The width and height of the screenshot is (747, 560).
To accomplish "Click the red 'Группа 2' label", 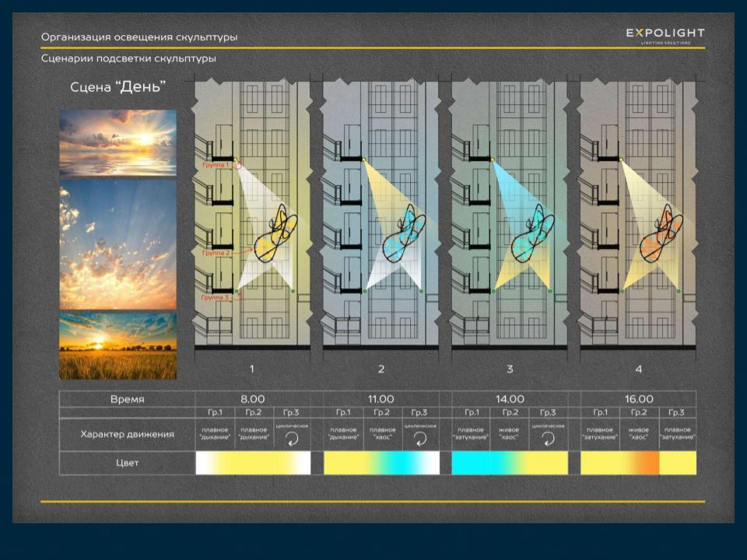I will click(x=216, y=254).
